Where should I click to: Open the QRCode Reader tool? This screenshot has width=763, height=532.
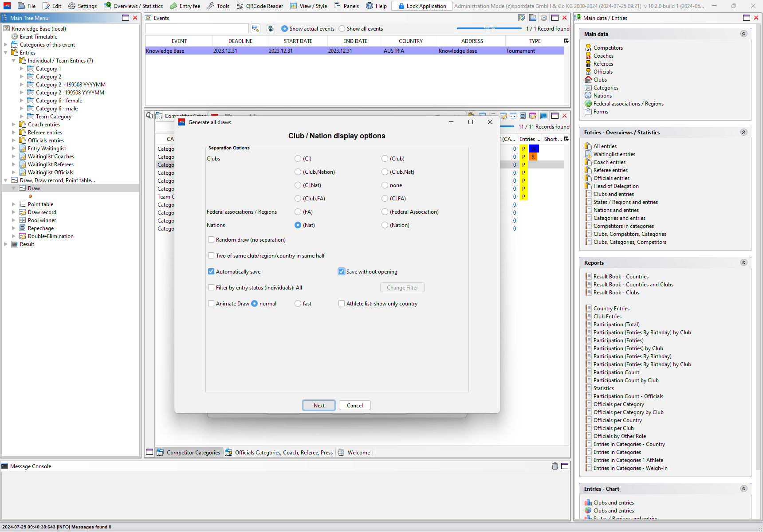tap(260, 6)
